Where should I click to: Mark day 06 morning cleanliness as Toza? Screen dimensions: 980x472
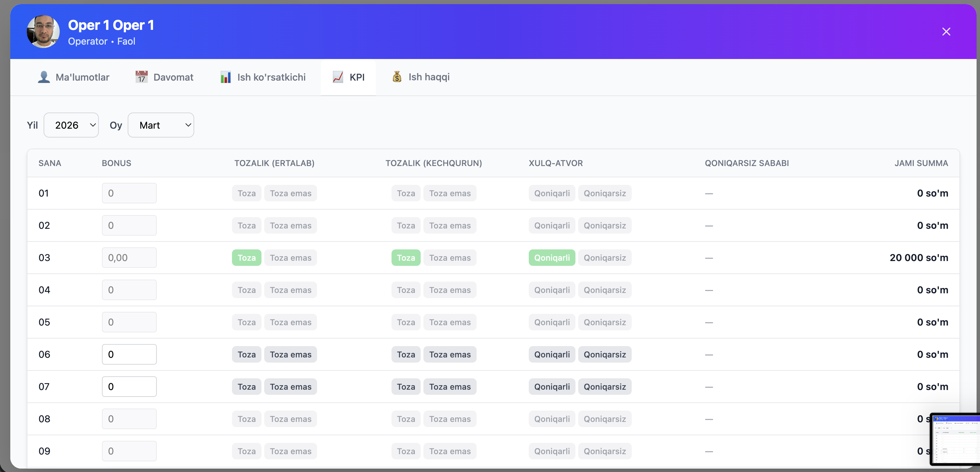pos(246,354)
